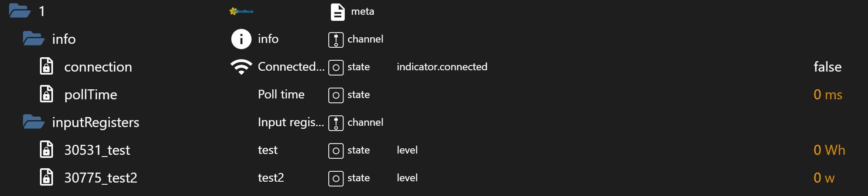
Task: Click the 0 Wh value
Action: tap(829, 150)
